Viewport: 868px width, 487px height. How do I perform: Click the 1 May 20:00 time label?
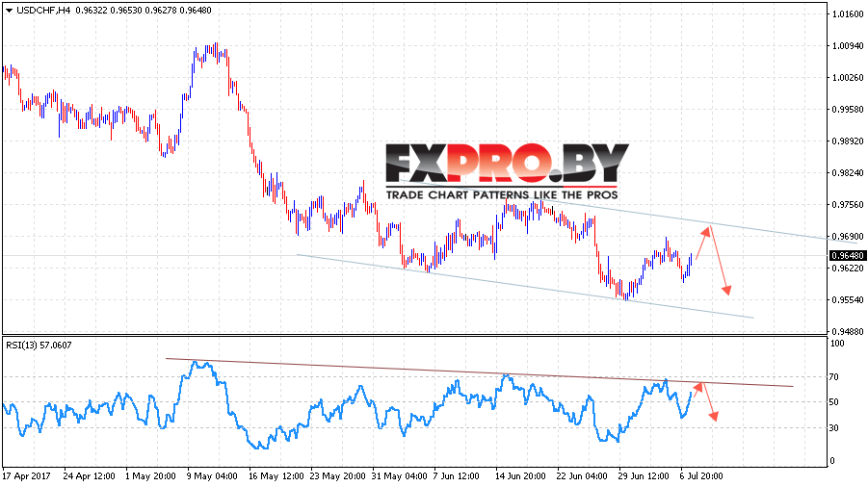click(150, 476)
